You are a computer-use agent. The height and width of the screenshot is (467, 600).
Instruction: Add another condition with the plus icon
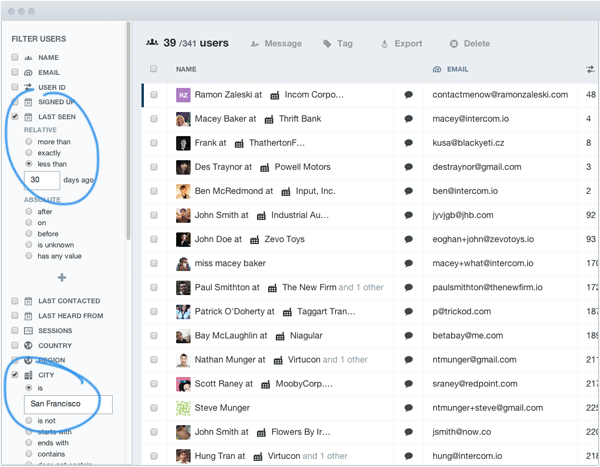coord(62,277)
